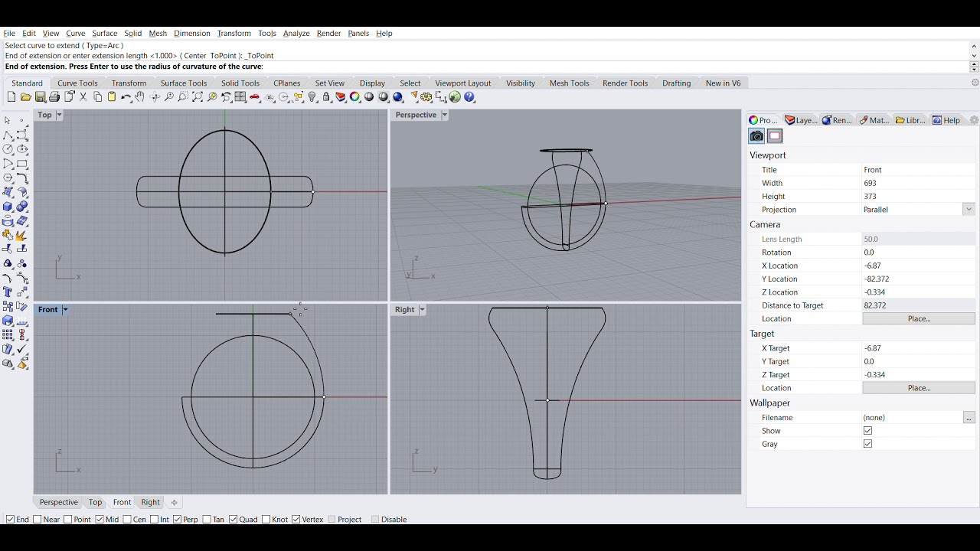Click the four-viewport layout icon
This screenshot has width=980, height=551.
point(240,97)
